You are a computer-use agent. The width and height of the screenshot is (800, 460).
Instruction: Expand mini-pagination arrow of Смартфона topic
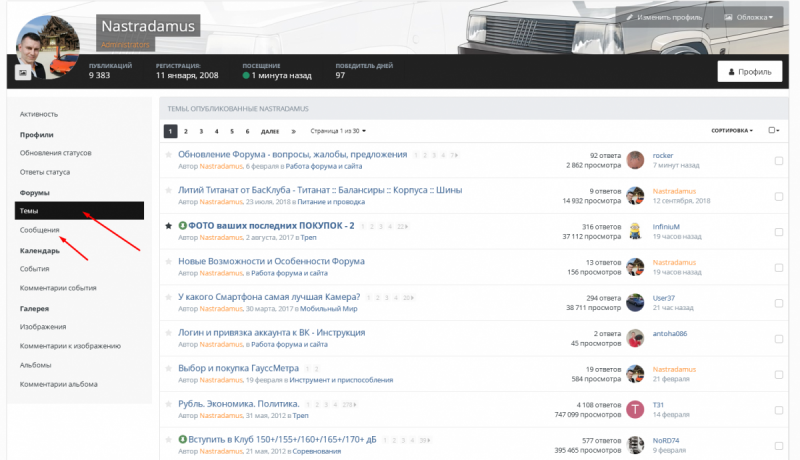pos(408,298)
